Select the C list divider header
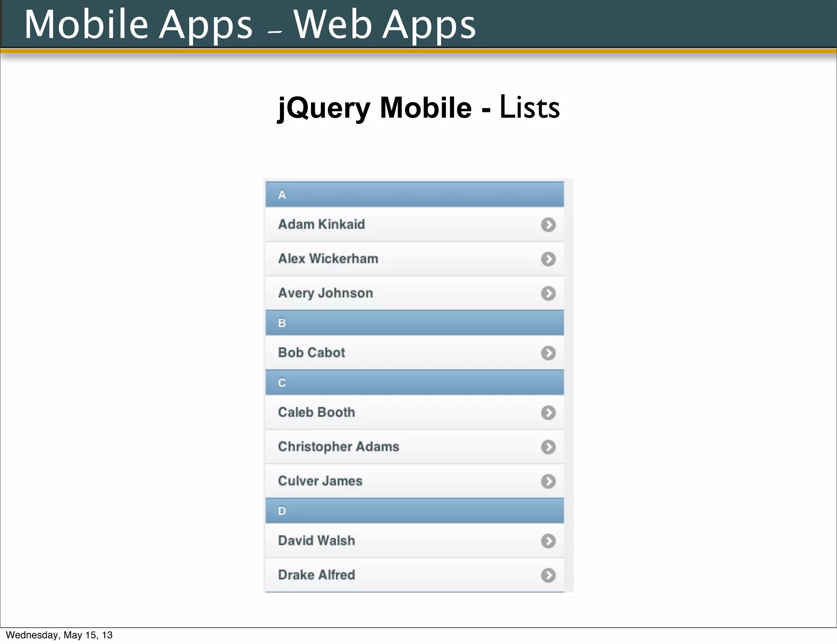 point(414,382)
